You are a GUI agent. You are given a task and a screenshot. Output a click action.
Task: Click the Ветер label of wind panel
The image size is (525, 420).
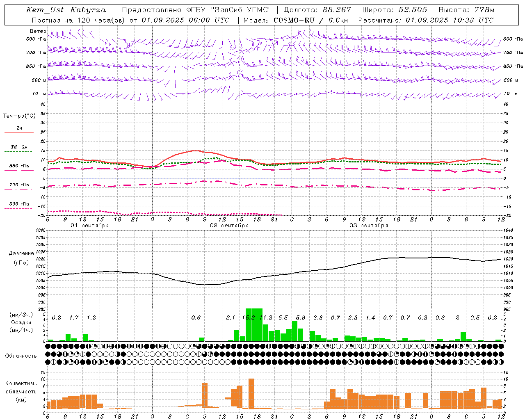pos(38,31)
